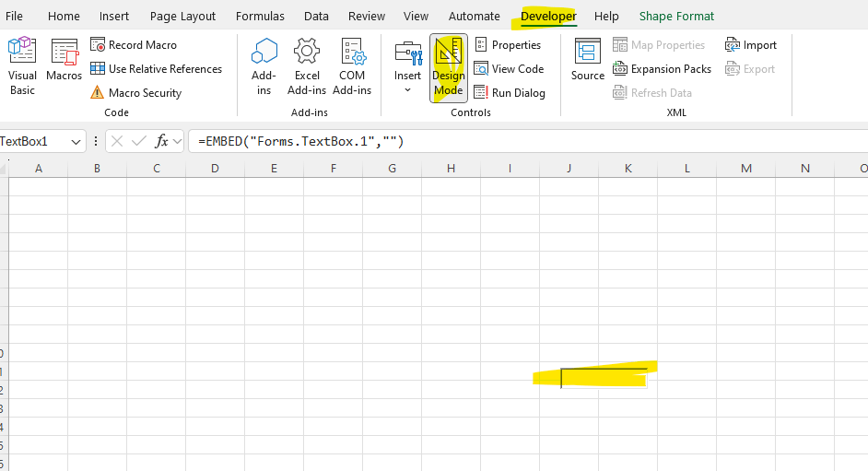Toggle Use Relative References
The height and width of the screenshot is (471, 868).
tap(156, 68)
